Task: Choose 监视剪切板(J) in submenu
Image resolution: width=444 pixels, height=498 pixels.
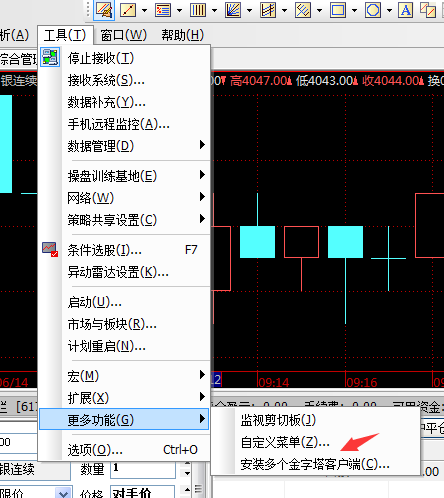Action: [315, 420]
